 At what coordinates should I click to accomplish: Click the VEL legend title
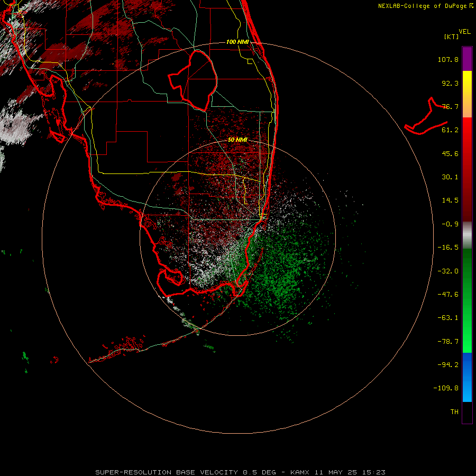click(x=464, y=32)
